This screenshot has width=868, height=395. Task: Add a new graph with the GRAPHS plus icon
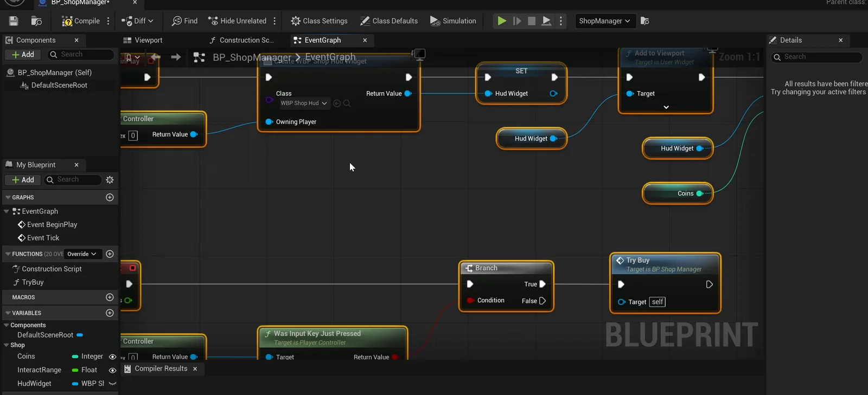110,198
